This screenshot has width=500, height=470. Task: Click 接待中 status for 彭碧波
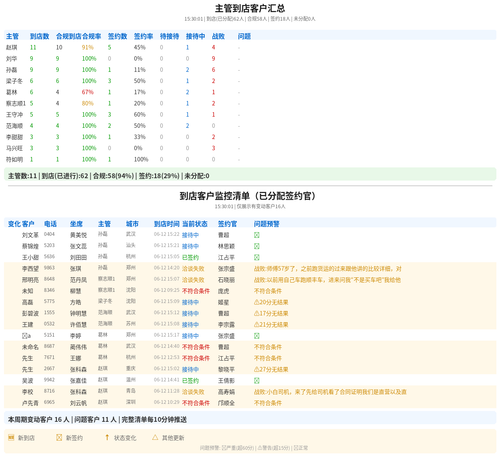coord(190,313)
